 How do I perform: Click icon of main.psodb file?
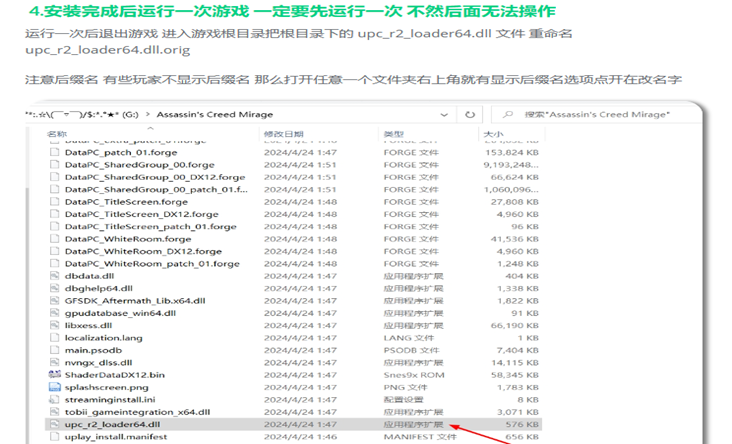point(55,350)
